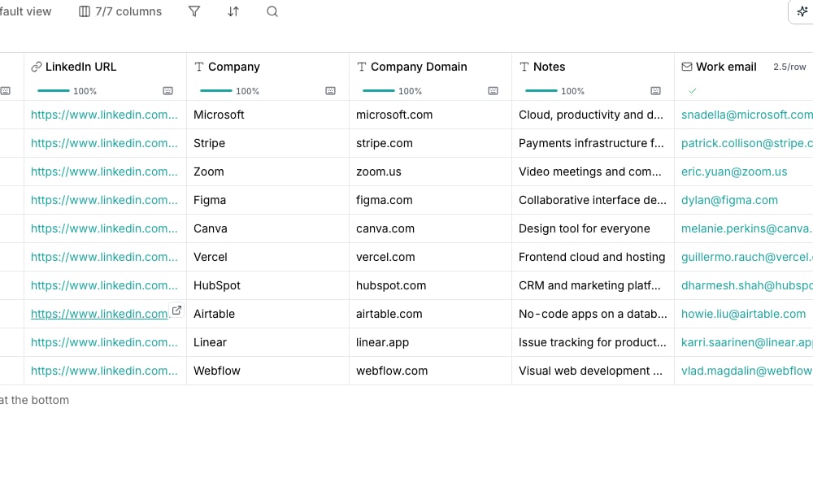Click the Company Domain column header
This screenshot has width=813, height=504.
coord(430,67)
